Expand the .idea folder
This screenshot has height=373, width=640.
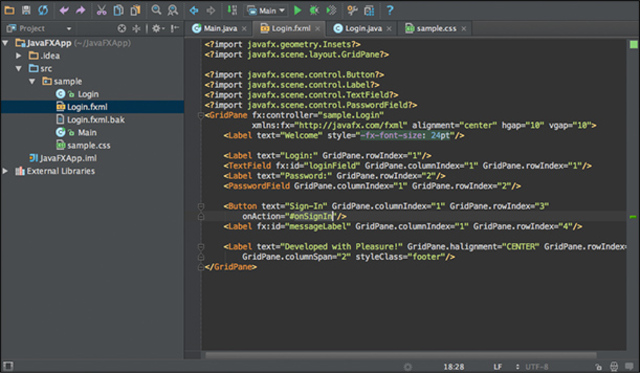(x=18, y=56)
